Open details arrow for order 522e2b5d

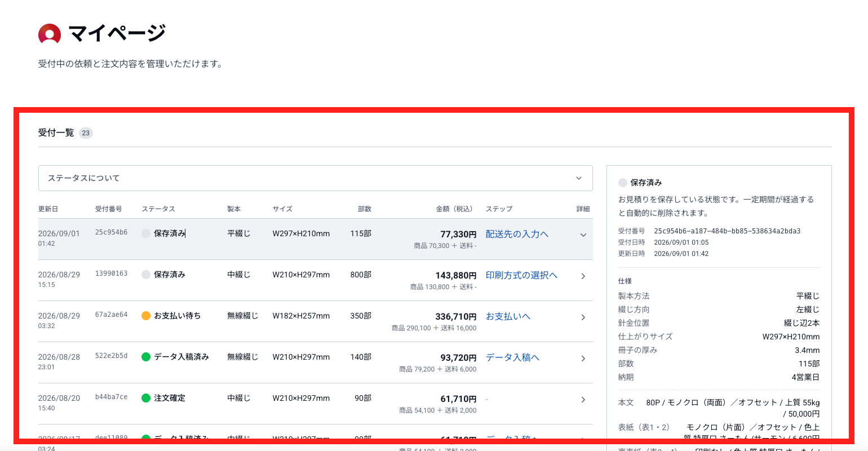click(x=583, y=359)
